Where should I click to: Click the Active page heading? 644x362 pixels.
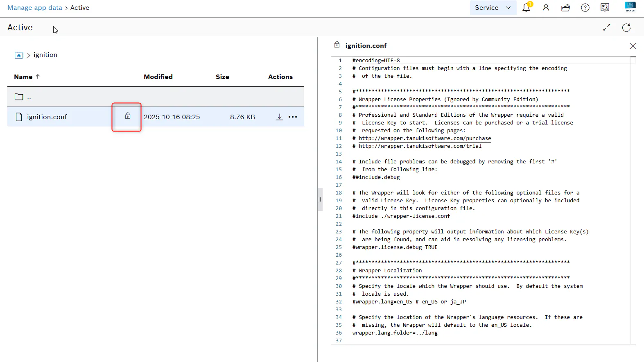click(x=20, y=27)
